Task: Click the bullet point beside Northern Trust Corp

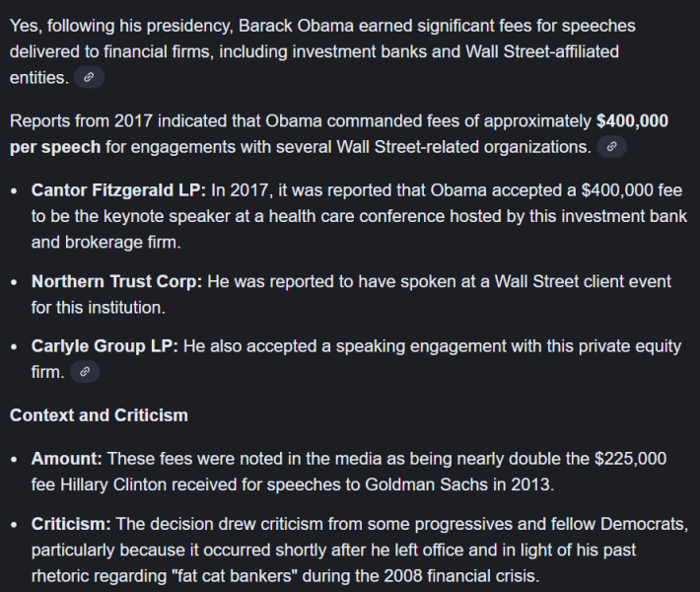Action: 14,282
